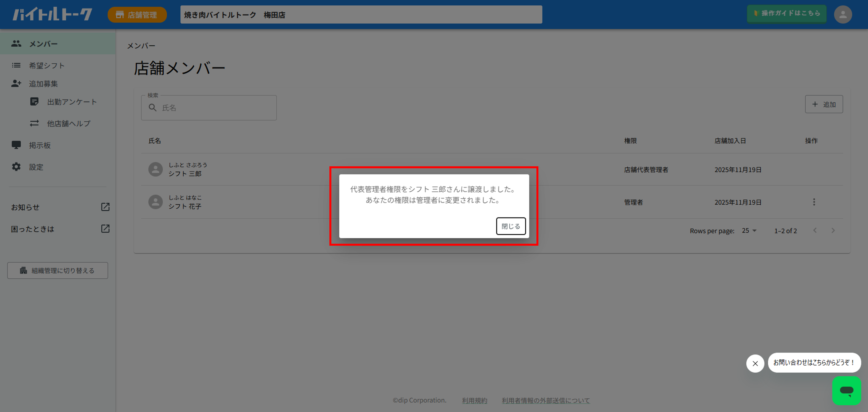Open the 店舗管理 store management pill
Viewport: 868px width, 412px height.
pyautogui.click(x=137, y=14)
